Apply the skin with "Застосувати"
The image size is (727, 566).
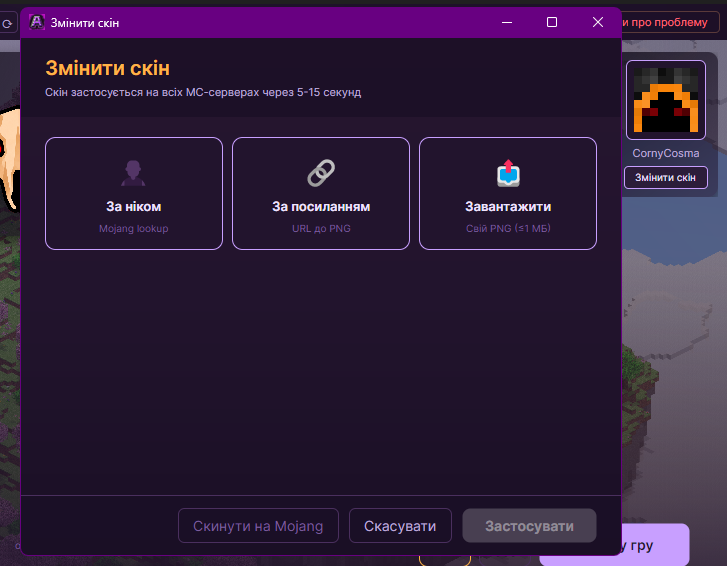pos(529,526)
